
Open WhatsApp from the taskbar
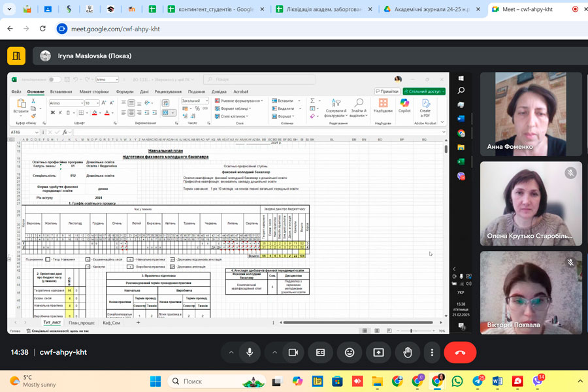click(x=457, y=381)
